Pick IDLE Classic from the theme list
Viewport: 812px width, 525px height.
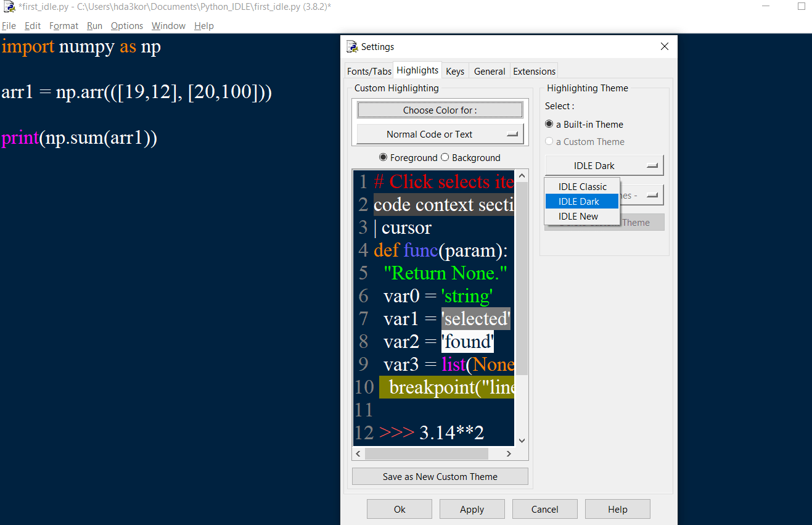pos(582,186)
